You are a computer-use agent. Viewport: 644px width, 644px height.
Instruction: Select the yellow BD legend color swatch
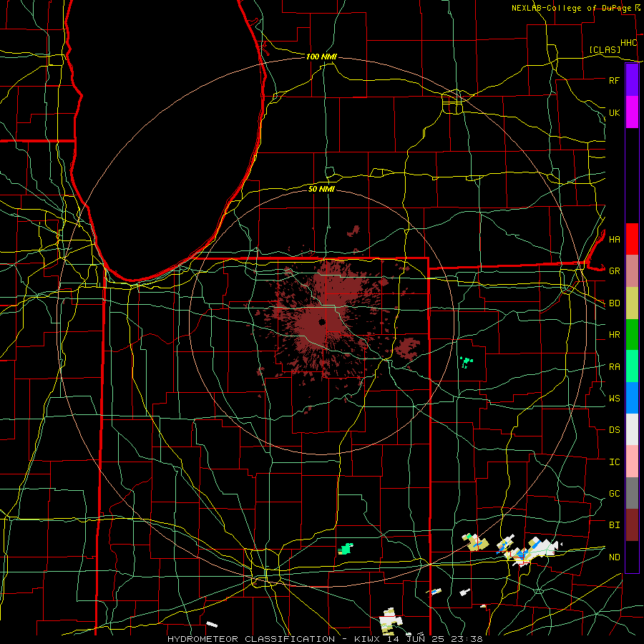click(x=632, y=303)
